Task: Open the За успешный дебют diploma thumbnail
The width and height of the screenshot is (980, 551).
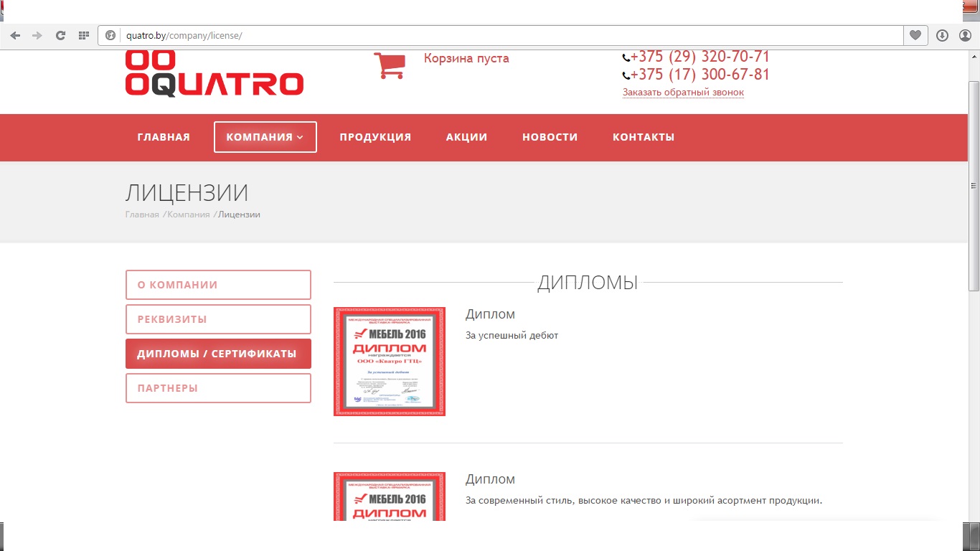Action: (x=390, y=362)
